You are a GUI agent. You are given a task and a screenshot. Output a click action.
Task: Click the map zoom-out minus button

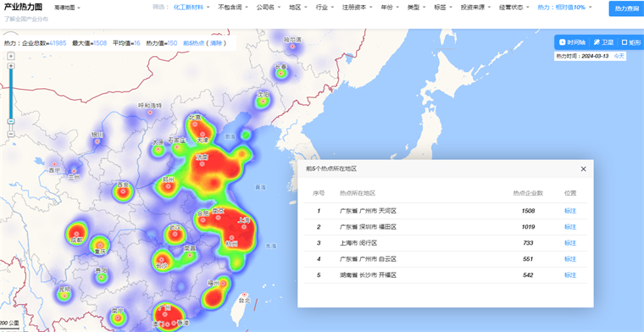tap(11, 134)
